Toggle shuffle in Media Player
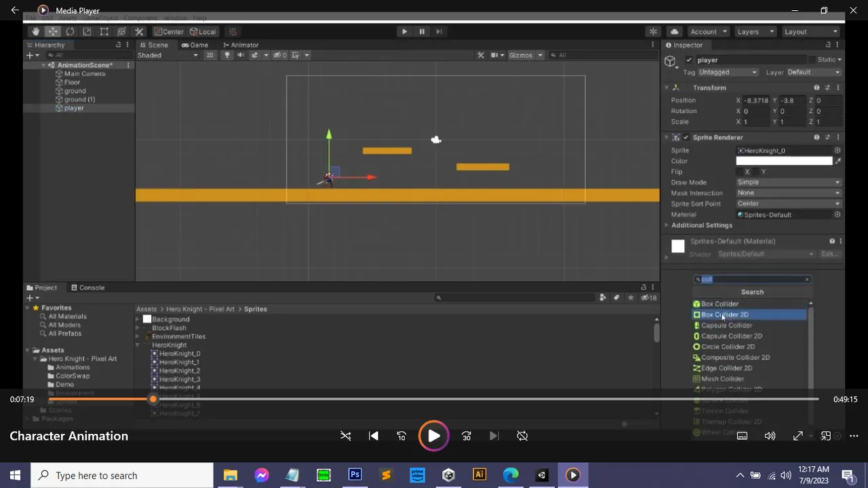Screen dimensions: 868x488 (346, 436)
